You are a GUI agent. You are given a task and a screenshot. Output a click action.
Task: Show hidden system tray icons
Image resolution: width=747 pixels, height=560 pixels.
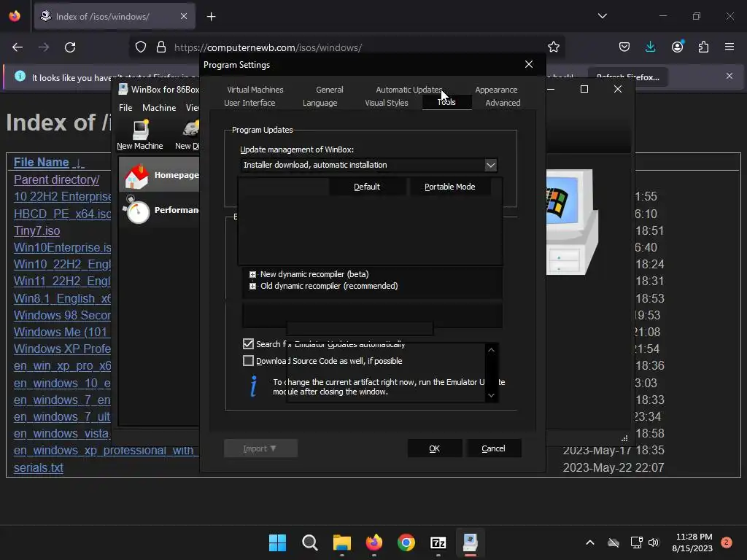pyautogui.click(x=589, y=542)
